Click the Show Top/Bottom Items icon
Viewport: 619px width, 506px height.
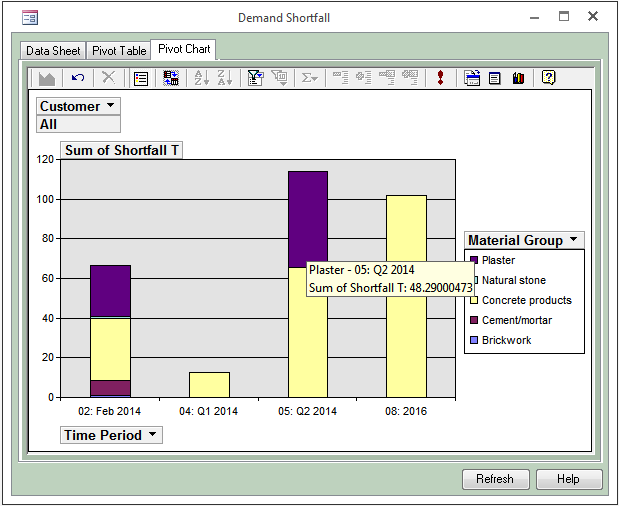point(280,78)
